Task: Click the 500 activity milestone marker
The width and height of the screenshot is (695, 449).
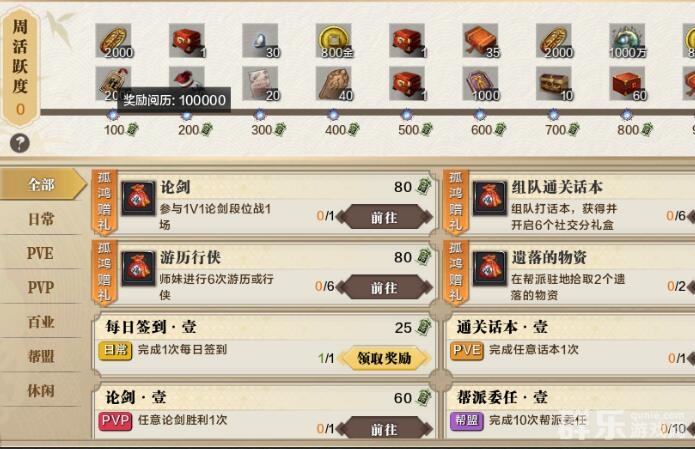Action: [x=406, y=115]
